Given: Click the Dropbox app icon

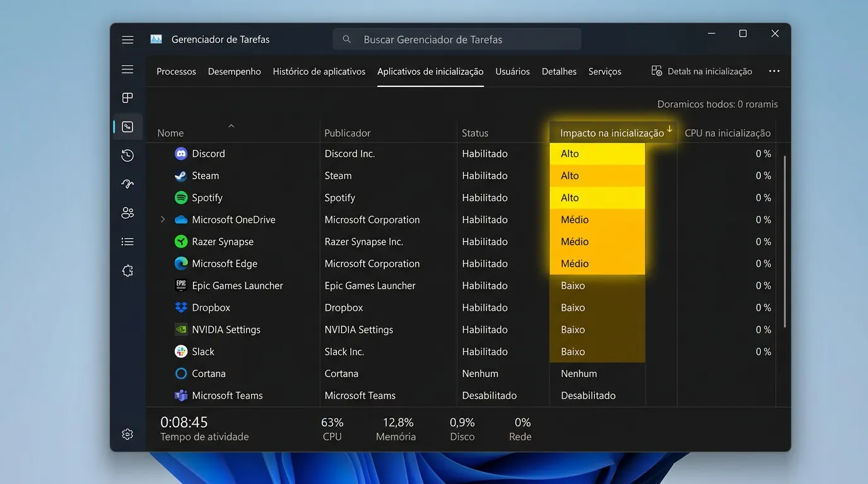Looking at the screenshot, I should (x=181, y=308).
